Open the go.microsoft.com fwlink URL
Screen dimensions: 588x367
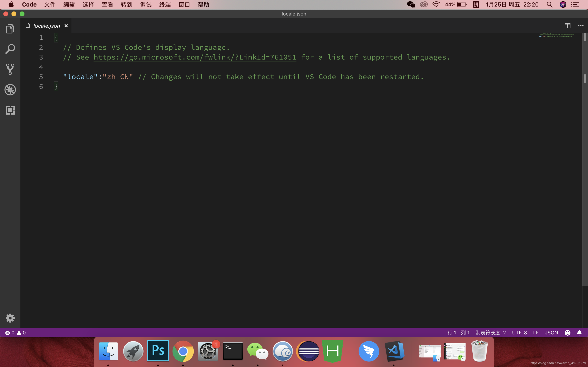(x=195, y=57)
